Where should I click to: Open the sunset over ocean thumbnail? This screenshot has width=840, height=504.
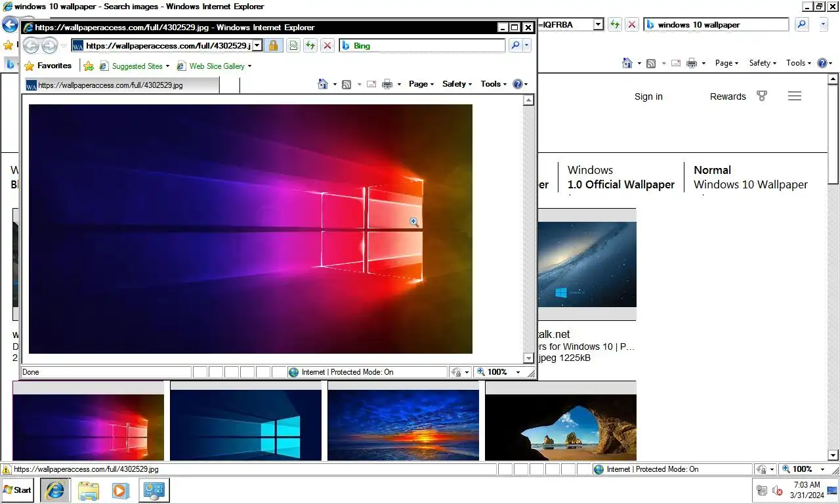(x=403, y=425)
